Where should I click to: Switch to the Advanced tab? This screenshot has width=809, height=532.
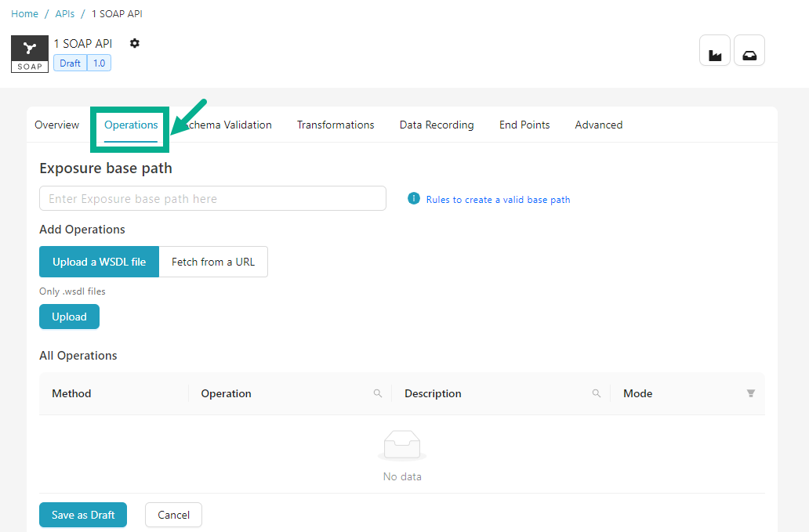coord(598,125)
